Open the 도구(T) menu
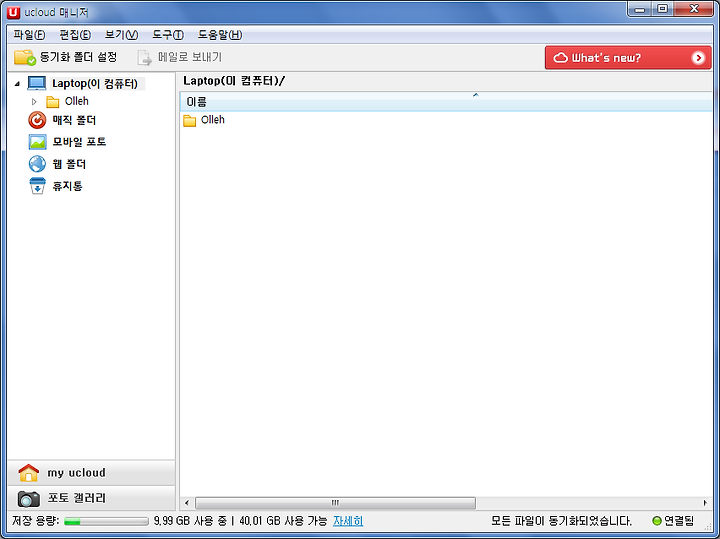This screenshot has height=539, width=720. coord(168,35)
